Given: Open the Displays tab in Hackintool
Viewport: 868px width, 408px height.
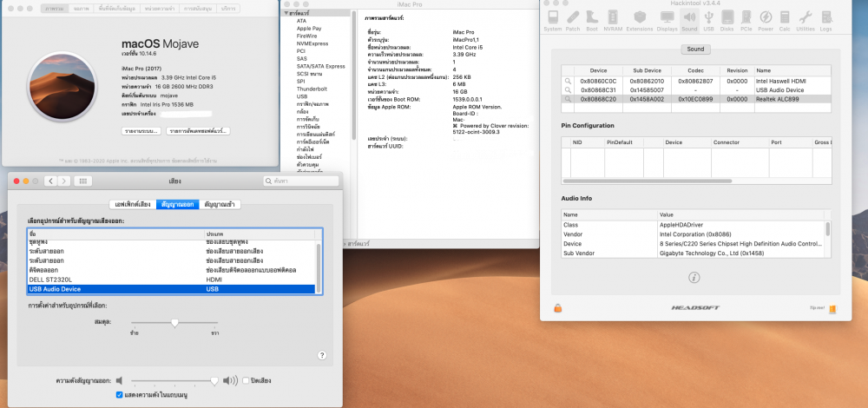Looking at the screenshot, I should [667, 21].
